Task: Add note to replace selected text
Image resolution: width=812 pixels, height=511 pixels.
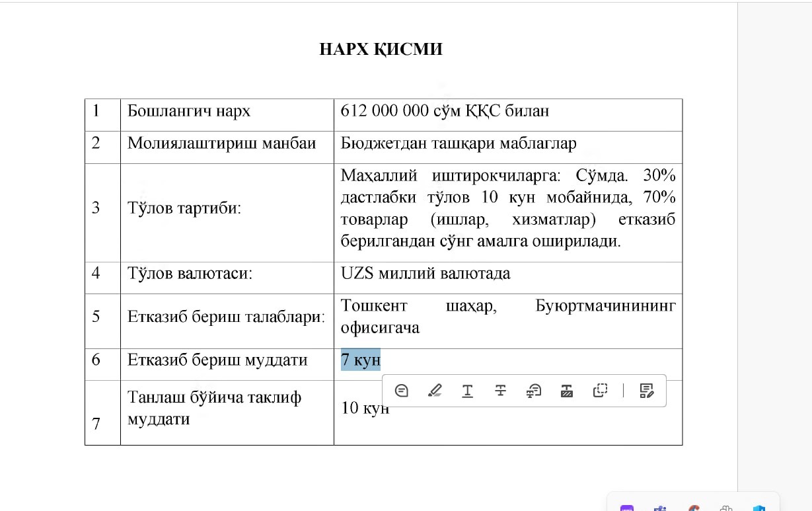Action: coord(534,391)
